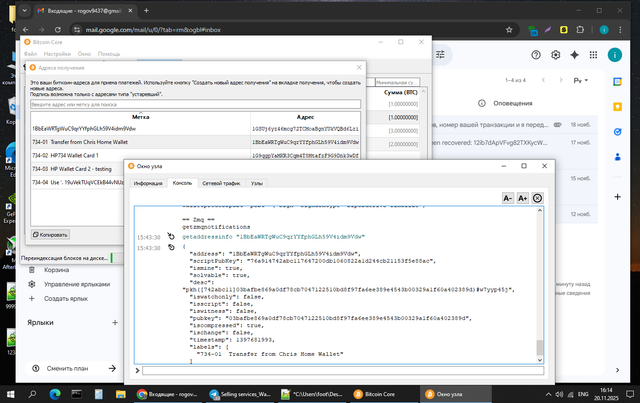Switch to the Консоль tab
640x403 pixels.
tap(182, 183)
